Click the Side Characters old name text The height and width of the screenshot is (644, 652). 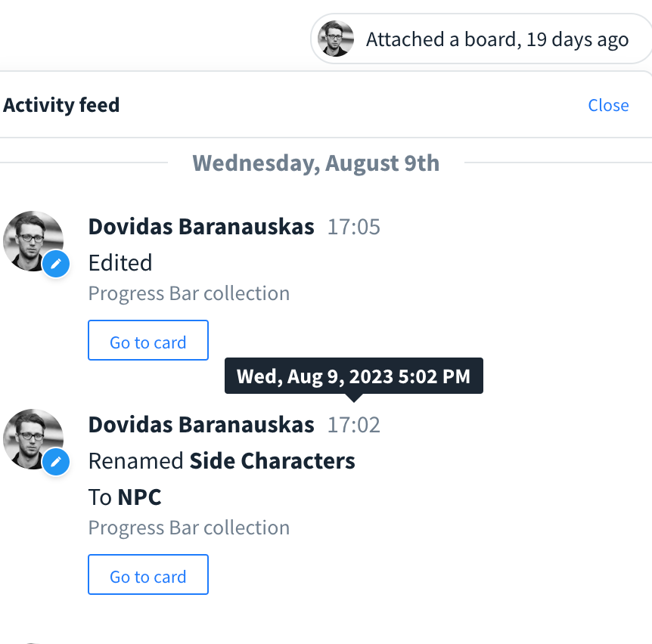click(272, 461)
